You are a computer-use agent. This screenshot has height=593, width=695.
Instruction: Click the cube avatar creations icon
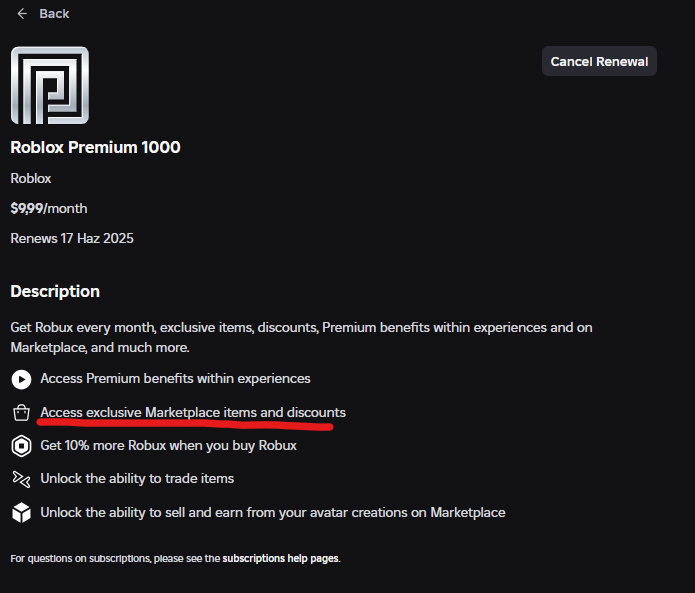(21, 513)
